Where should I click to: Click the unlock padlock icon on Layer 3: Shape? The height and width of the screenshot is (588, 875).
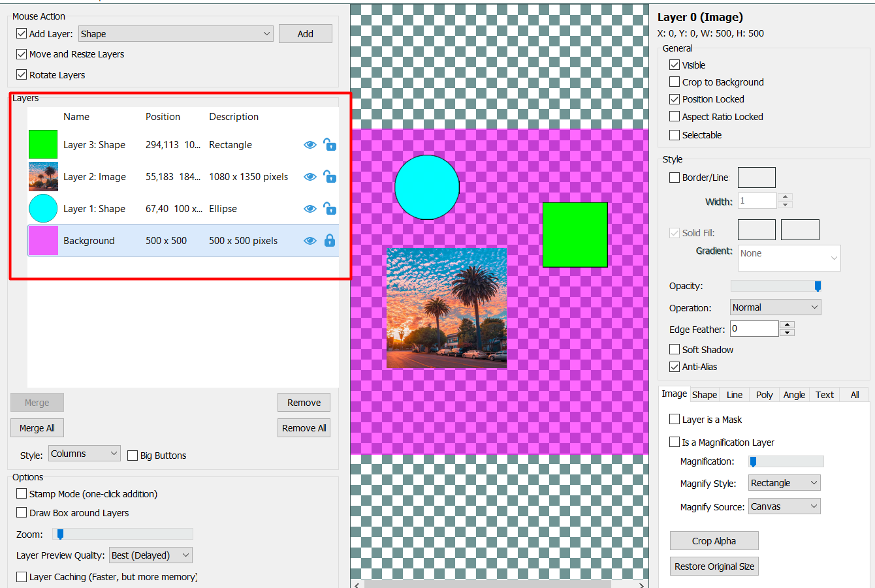tap(330, 144)
